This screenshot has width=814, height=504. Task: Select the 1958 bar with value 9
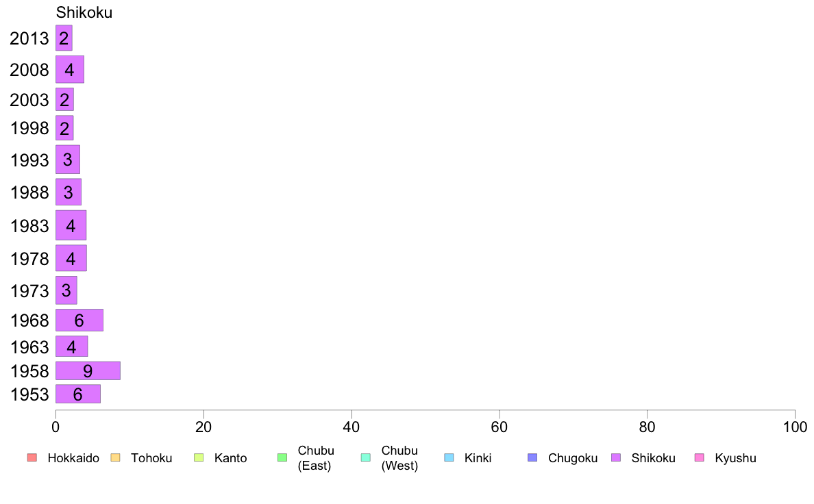[88, 370]
